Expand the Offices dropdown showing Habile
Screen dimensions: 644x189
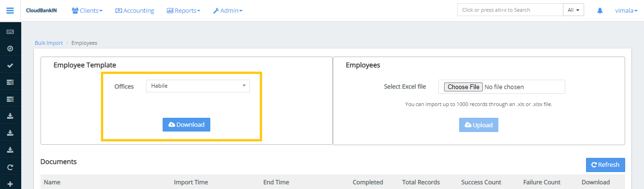[198, 86]
